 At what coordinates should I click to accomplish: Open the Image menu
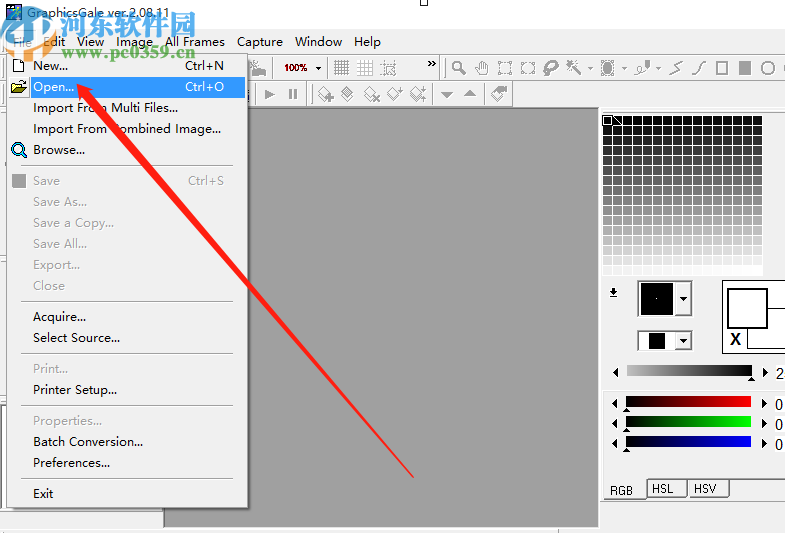tap(134, 42)
